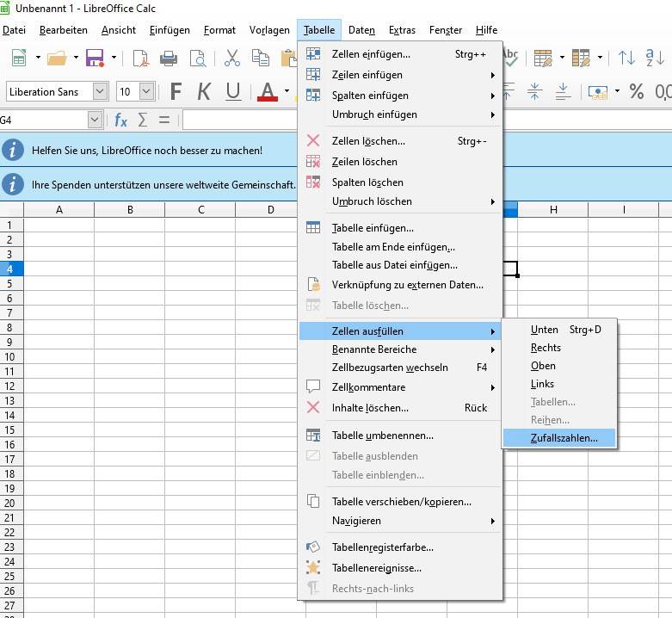Select Zellen einfügen... menu entry
The image size is (672, 618).
400,54
